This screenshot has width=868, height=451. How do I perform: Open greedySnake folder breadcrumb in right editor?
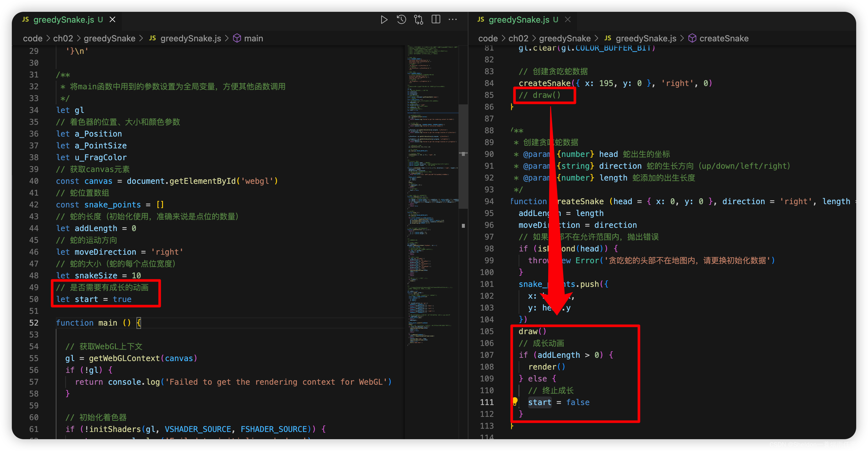pyautogui.click(x=565, y=38)
